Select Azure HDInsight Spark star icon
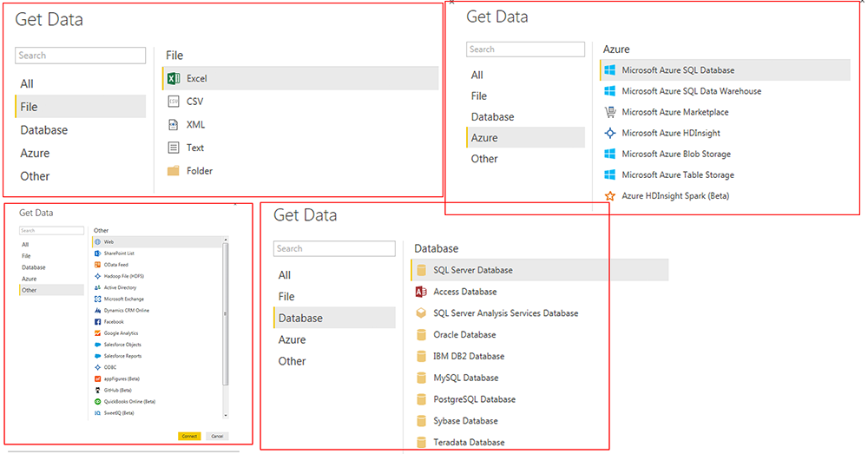This screenshot has height=454, width=868. click(x=610, y=196)
